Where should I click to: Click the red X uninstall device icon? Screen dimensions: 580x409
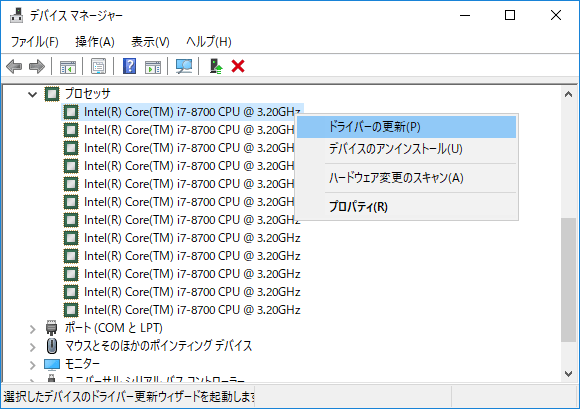(238, 67)
